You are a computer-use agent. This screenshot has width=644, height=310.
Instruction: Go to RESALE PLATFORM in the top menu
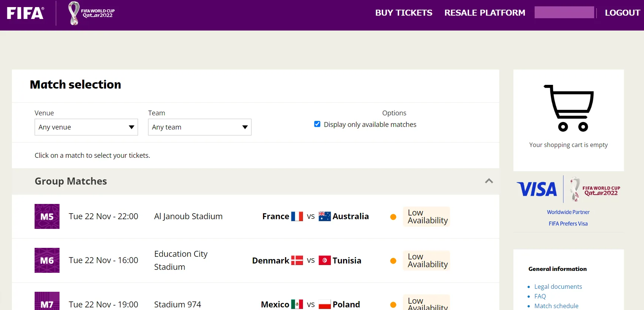tap(484, 13)
